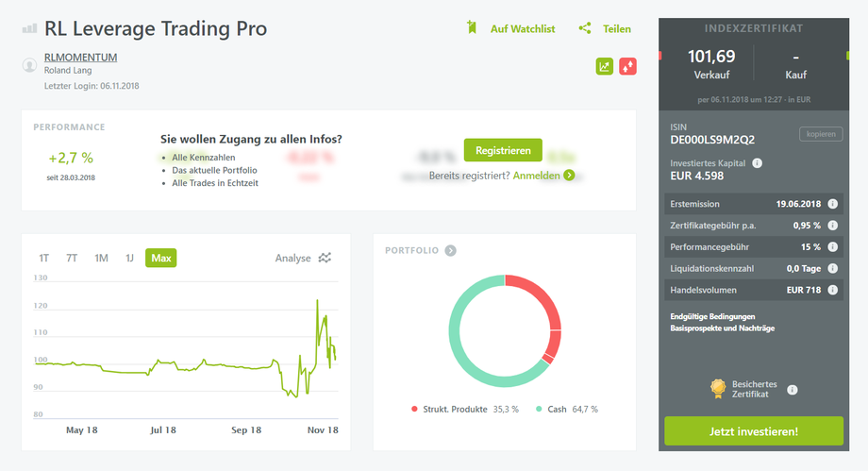This screenshot has height=471, width=868.
Task: Switch chart to 1M range
Action: pyautogui.click(x=101, y=258)
